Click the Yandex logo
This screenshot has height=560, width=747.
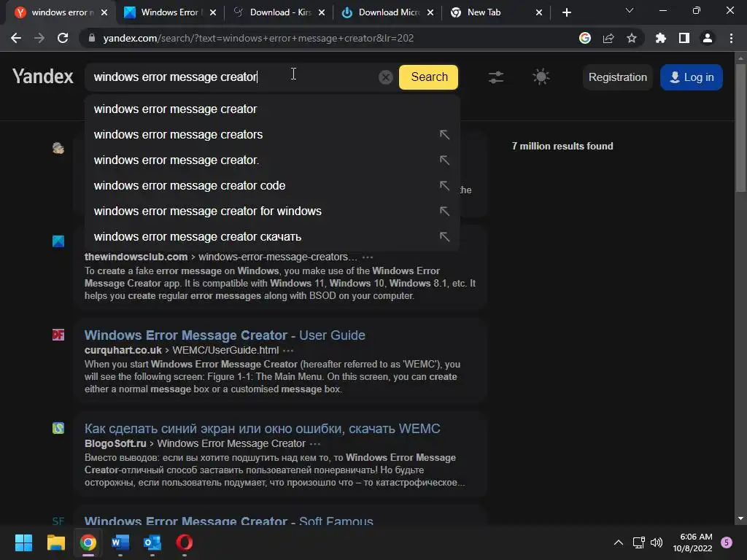pos(43,77)
